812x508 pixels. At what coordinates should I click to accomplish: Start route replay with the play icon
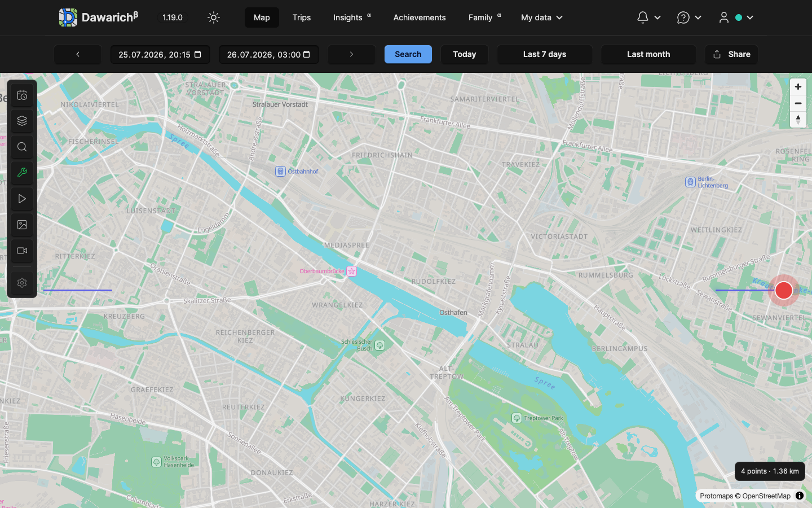click(22, 199)
